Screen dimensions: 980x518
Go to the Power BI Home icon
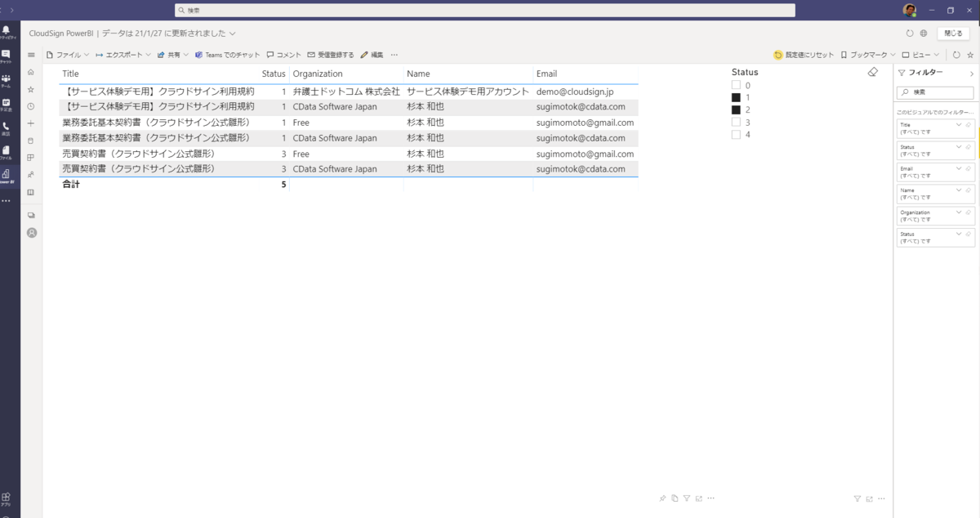(31, 72)
